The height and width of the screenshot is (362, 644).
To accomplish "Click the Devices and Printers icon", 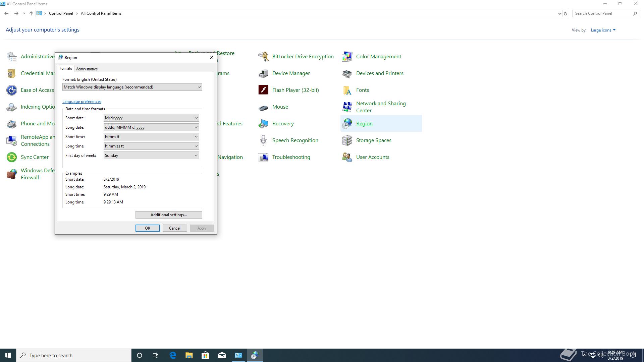I will pyautogui.click(x=347, y=73).
